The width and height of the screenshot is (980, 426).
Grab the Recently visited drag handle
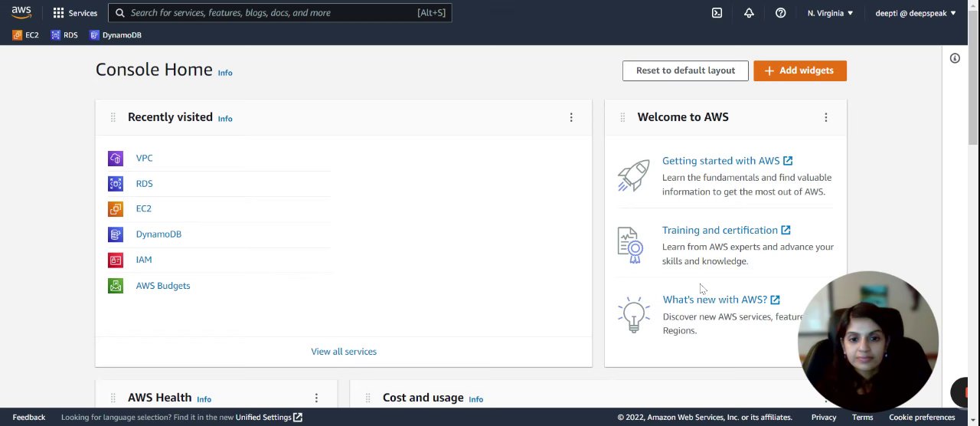113,117
